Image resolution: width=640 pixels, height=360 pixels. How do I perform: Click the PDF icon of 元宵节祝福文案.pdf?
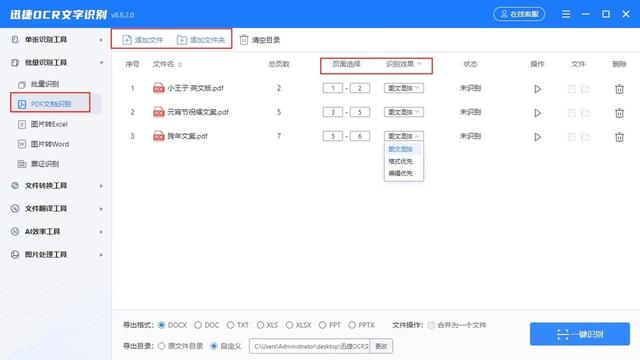point(158,112)
